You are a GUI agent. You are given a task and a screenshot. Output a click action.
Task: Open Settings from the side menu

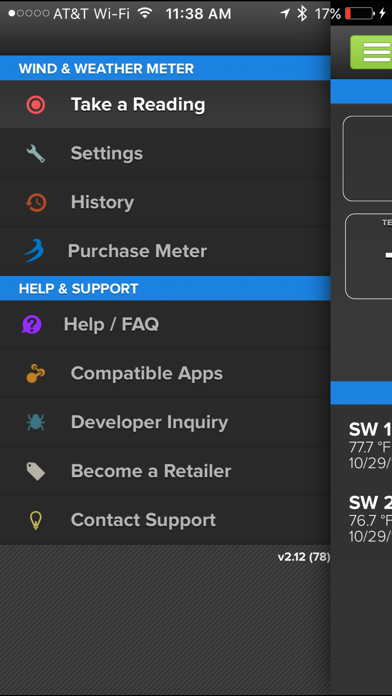coord(165,154)
